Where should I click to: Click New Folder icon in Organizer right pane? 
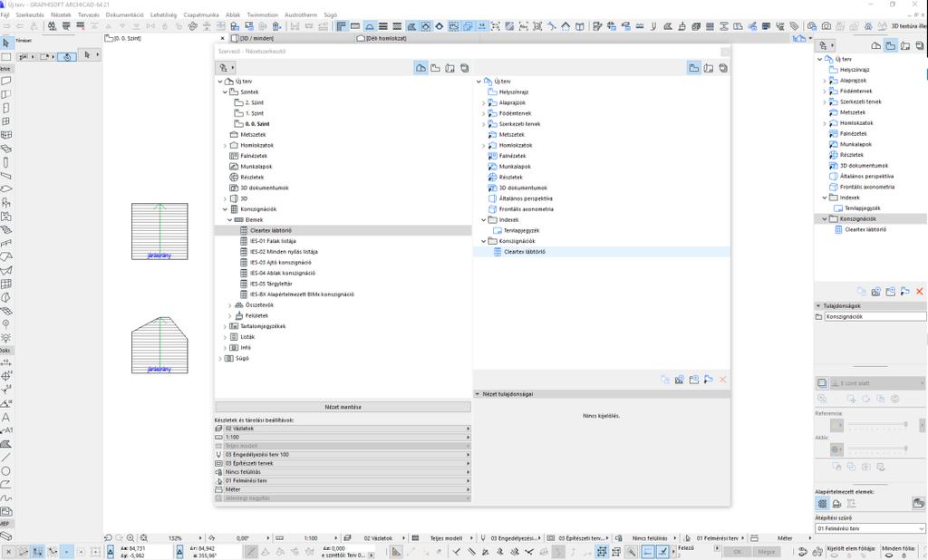click(x=693, y=380)
